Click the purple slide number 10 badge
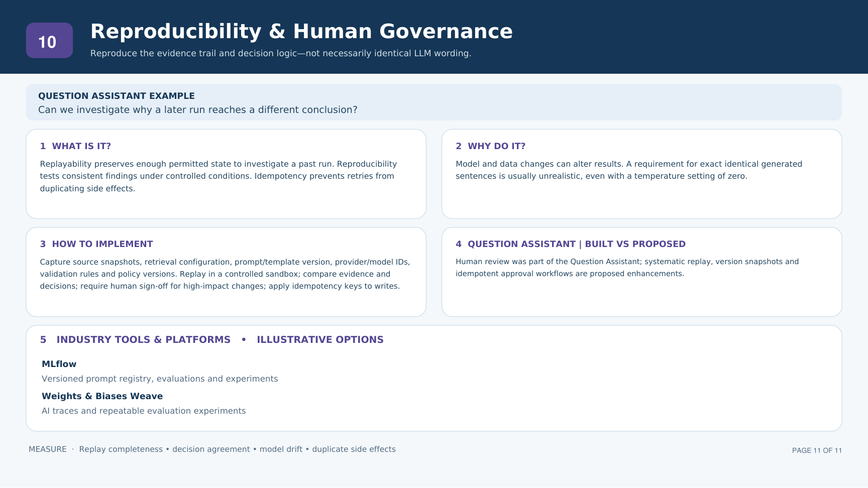Viewport: 868px width, 488px height. pos(49,40)
